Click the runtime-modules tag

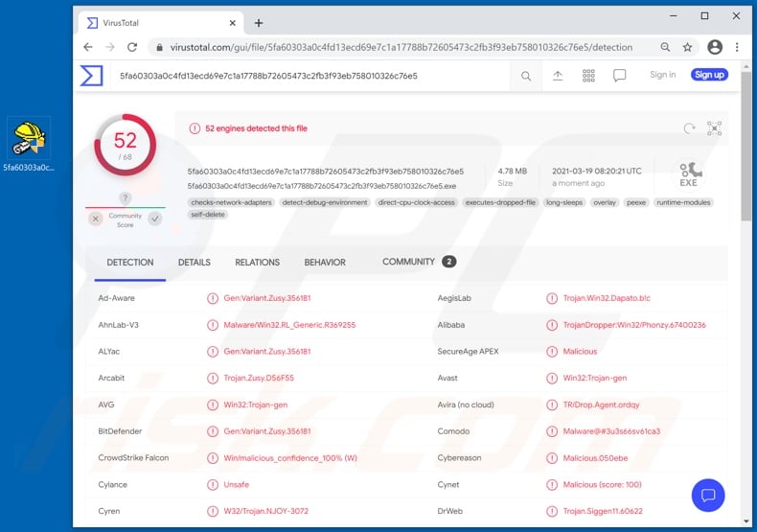pyautogui.click(x=683, y=203)
